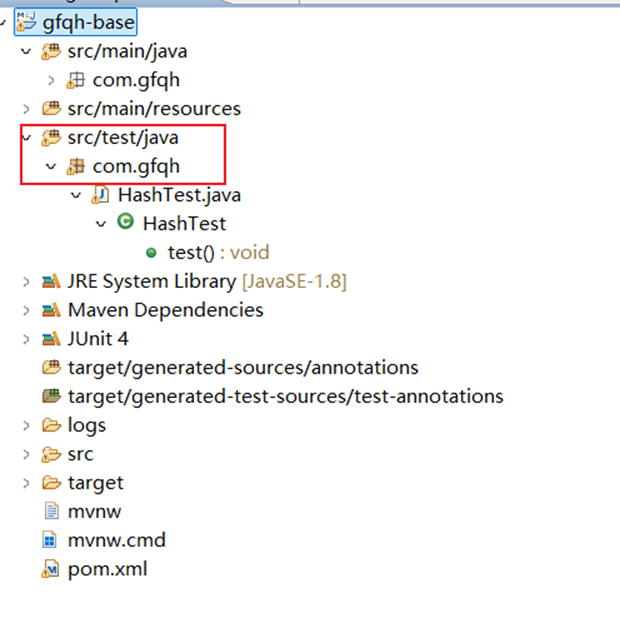Screen dimensions: 620x633
Task: Click the Maven Dependencies library icon
Action: 51,310
